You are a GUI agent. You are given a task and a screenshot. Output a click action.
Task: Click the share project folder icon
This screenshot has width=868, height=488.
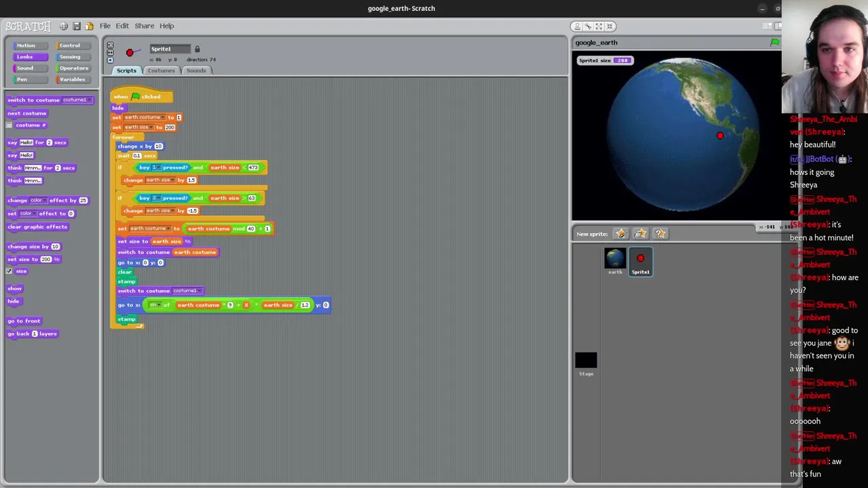click(x=89, y=26)
